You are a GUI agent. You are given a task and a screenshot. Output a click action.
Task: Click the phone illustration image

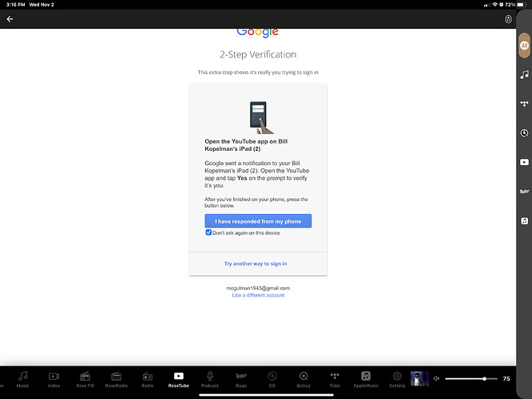tap(260, 117)
